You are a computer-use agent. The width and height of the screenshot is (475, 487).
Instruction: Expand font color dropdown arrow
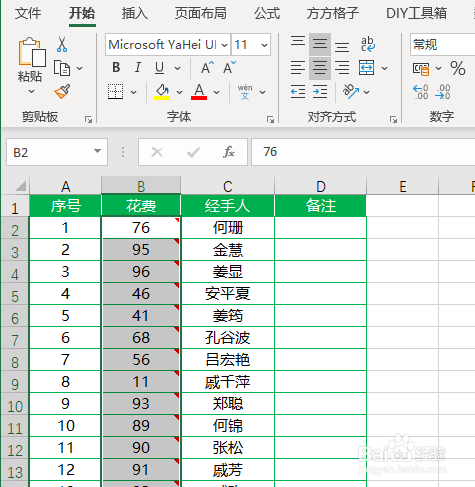pyautogui.click(x=217, y=92)
